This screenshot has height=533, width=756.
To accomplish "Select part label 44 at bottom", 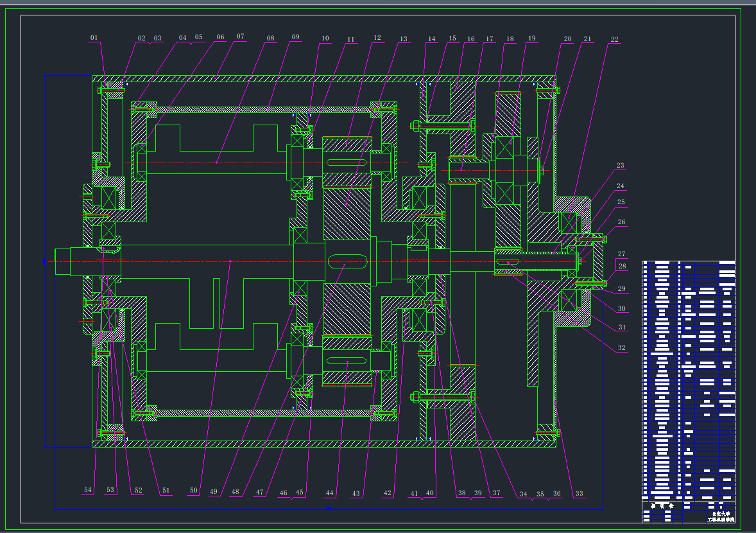I will [x=329, y=493].
